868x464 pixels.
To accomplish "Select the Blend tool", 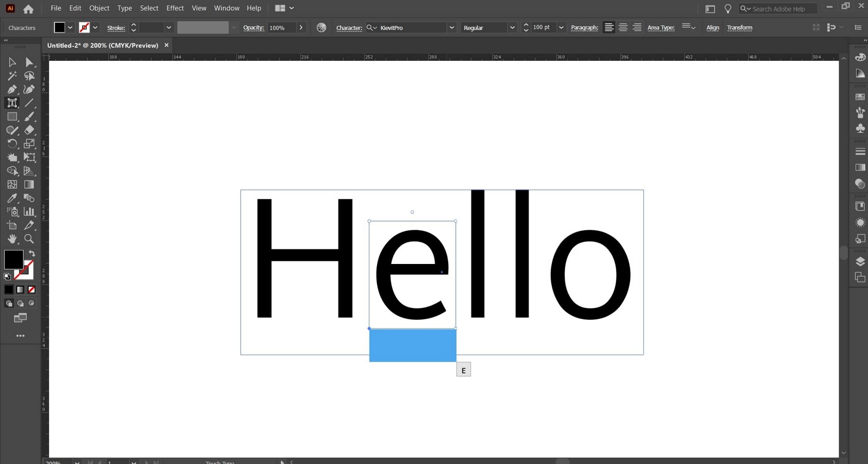I will coord(29,198).
